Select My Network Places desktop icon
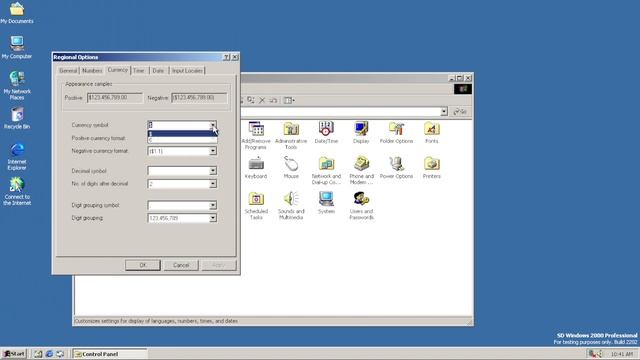Image resolution: width=640 pixels, height=360 pixels. pos(17,85)
